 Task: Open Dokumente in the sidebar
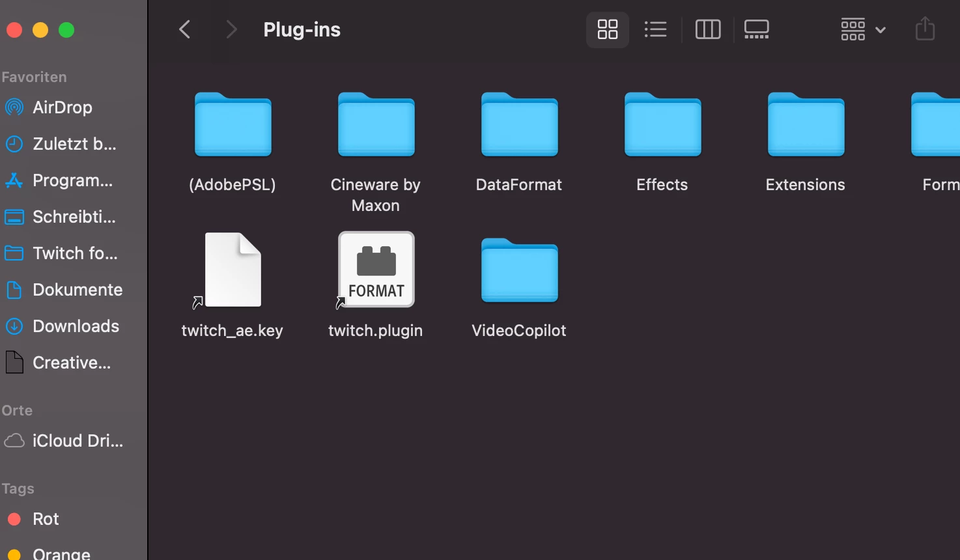pos(78,290)
